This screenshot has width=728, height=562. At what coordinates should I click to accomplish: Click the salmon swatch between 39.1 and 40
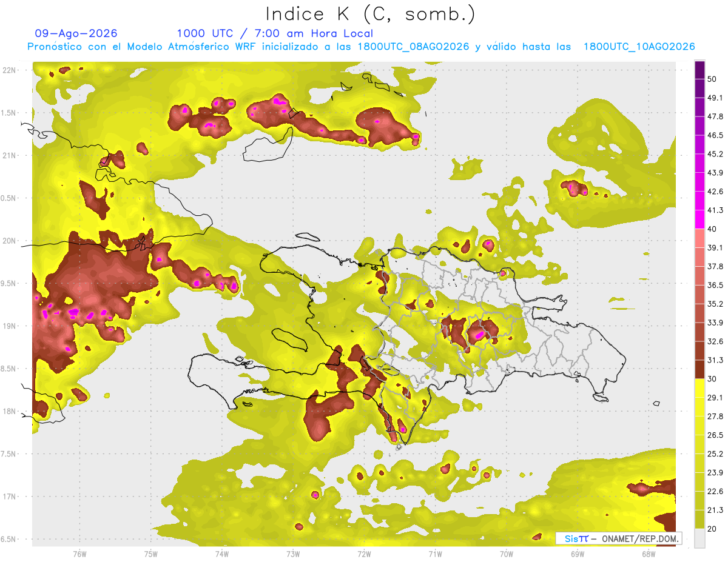tap(699, 238)
